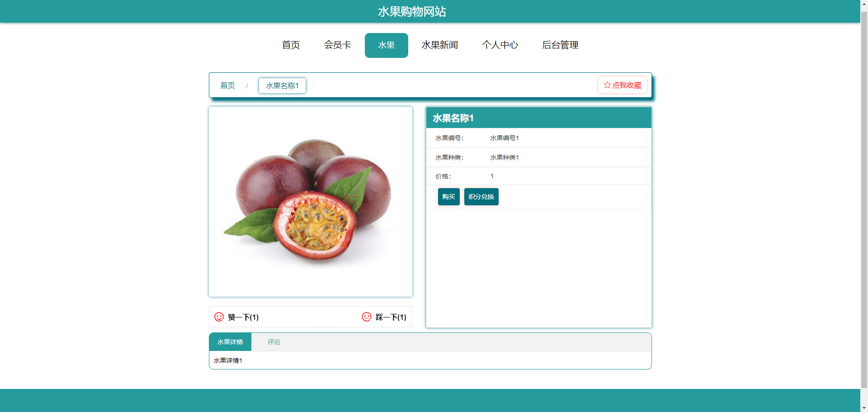Click the 水果种类1 value text
Screen dimensions: 868x412
[505, 157]
